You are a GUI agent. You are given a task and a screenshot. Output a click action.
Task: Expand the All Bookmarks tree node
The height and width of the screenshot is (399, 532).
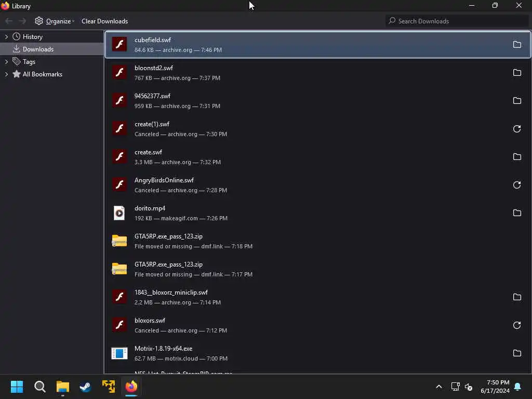click(6, 74)
